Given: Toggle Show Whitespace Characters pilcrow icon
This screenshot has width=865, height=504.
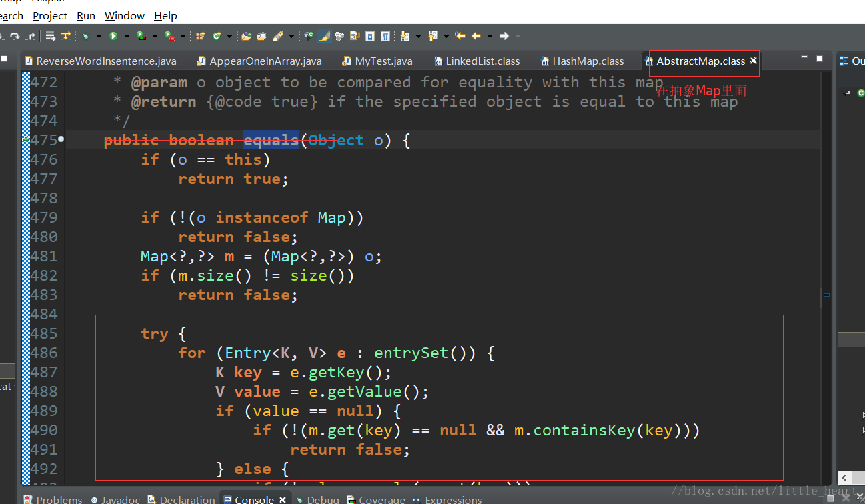Looking at the screenshot, I should point(385,35).
